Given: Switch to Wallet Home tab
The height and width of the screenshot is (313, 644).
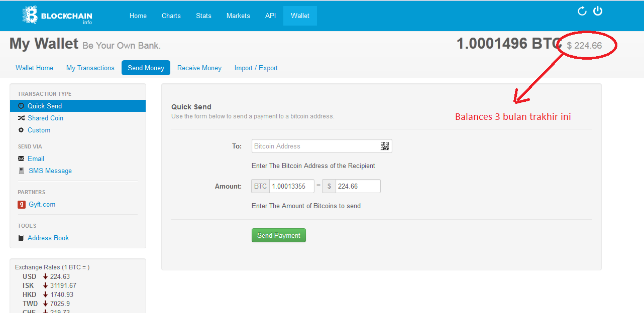Looking at the screenshot, I should 34,68.
